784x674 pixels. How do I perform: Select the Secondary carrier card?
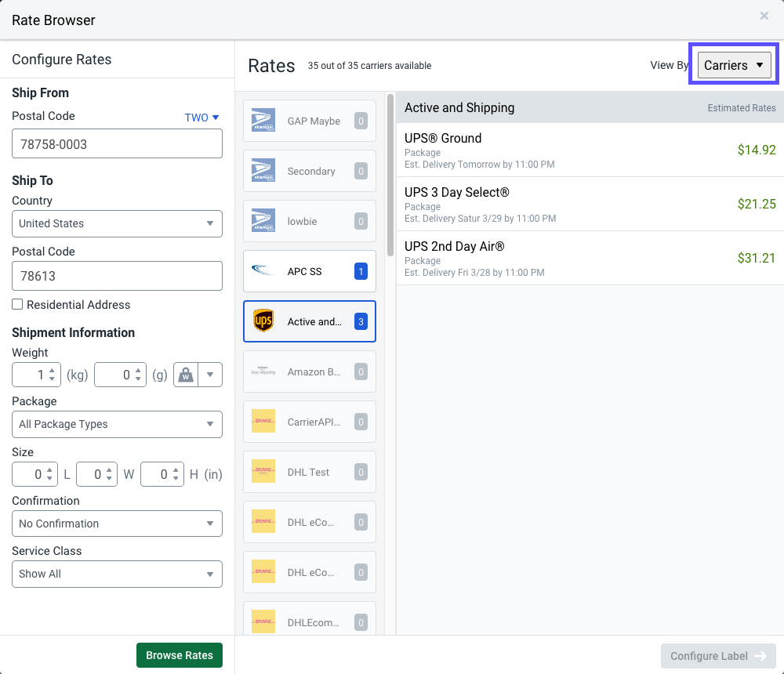point(310,171)
